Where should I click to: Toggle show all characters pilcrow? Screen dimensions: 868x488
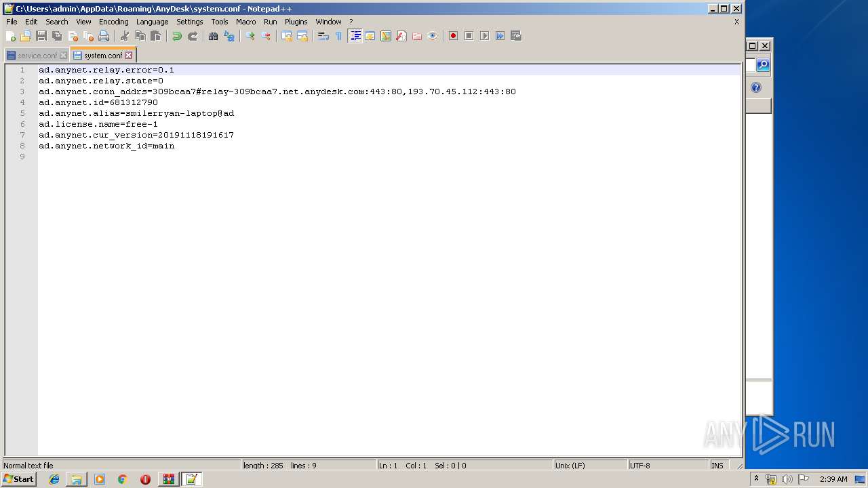click(x=339, y=36)
